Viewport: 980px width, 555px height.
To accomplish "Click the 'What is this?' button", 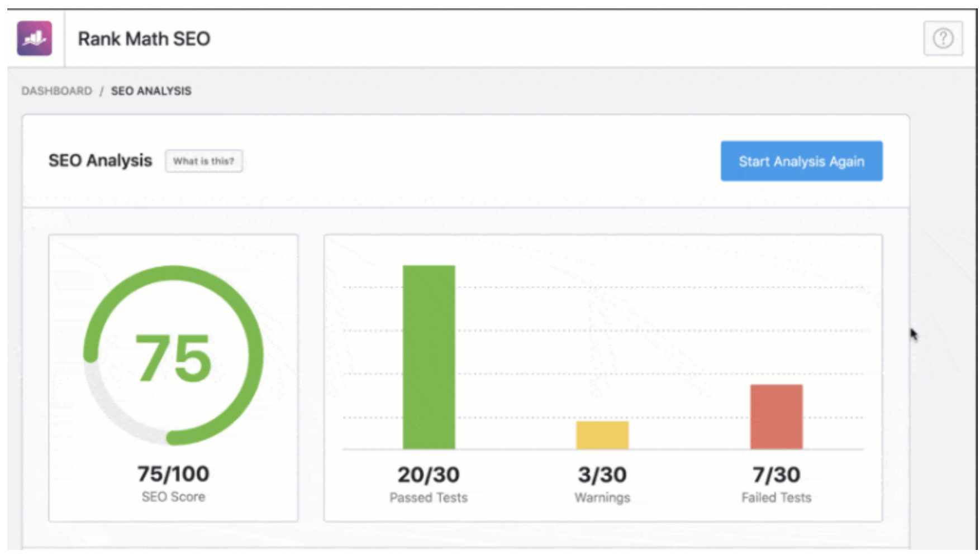I will click(x=203, y=161).
